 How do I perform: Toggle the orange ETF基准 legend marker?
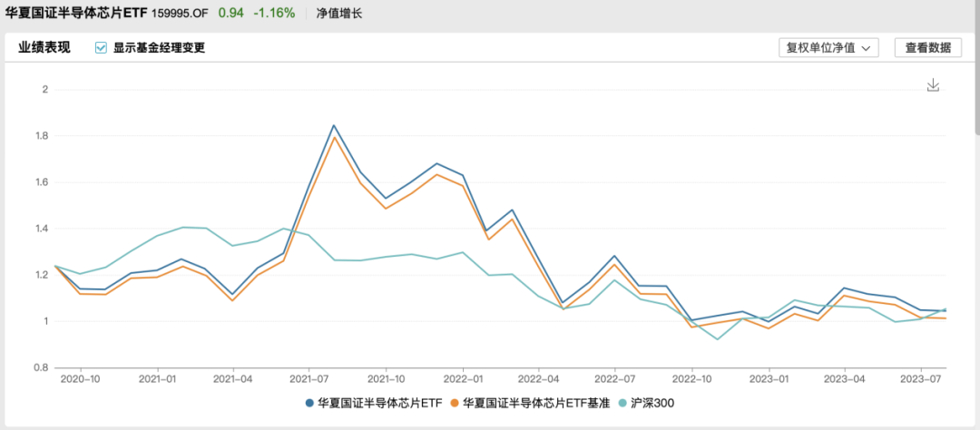(x=454, y=402)
